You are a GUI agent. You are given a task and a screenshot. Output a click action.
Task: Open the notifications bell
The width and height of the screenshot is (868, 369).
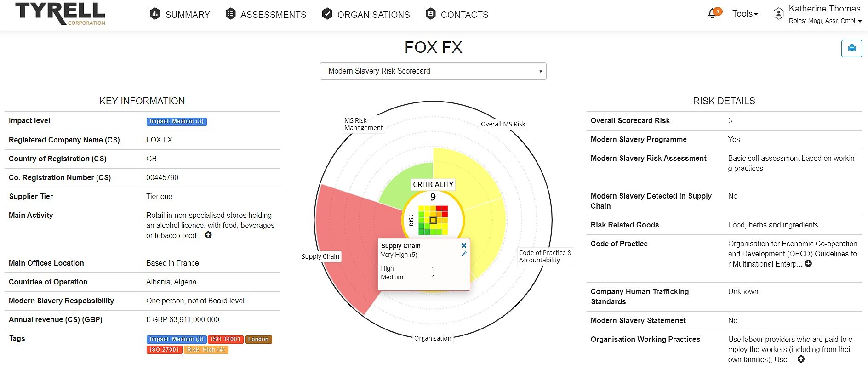pyautogui.click(x=712, y=14)
